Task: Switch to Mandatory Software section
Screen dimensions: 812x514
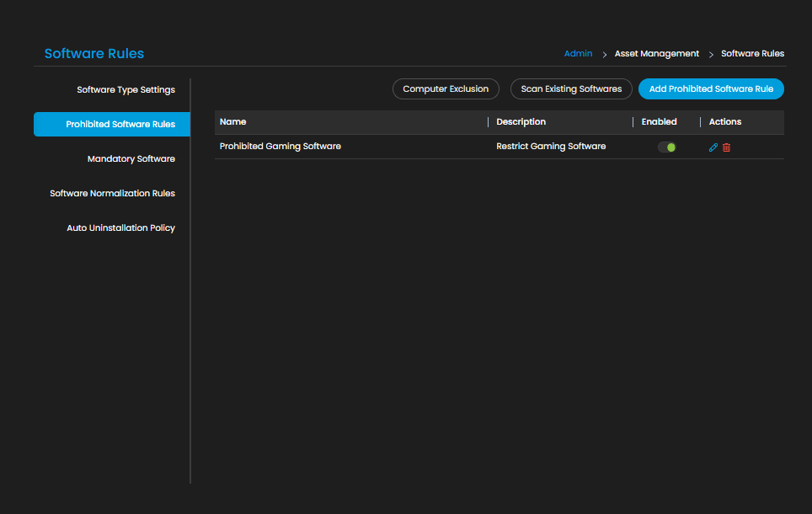Action: pos(131,158)
